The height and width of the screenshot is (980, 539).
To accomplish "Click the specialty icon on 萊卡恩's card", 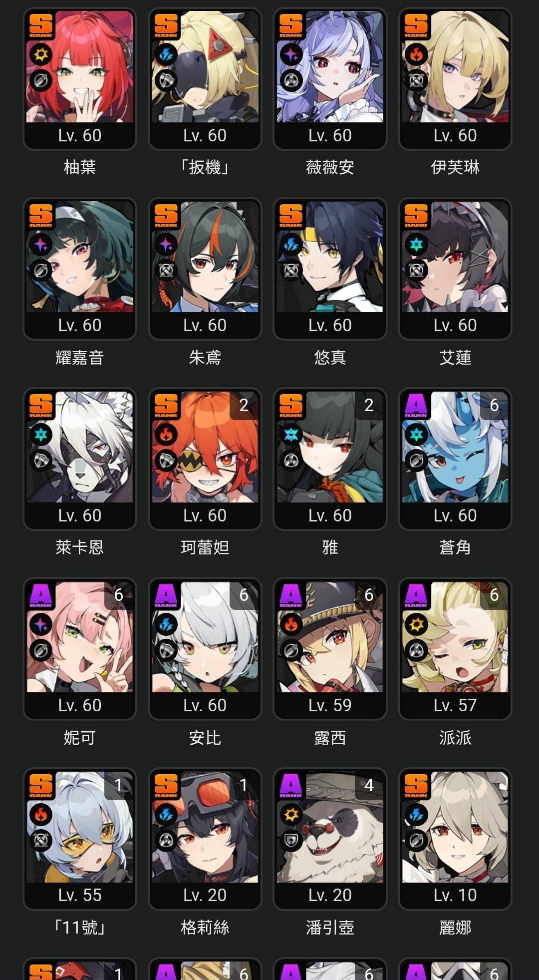I will [41, 461].
